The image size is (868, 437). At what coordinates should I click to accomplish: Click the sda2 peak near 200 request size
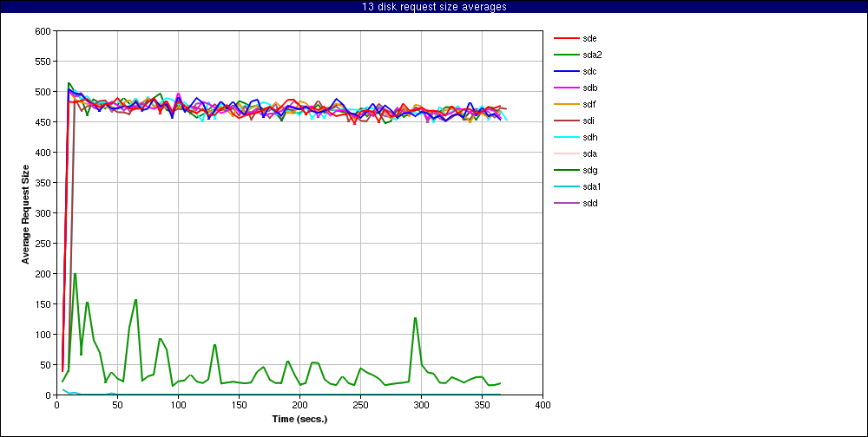[x=75, y=274]
